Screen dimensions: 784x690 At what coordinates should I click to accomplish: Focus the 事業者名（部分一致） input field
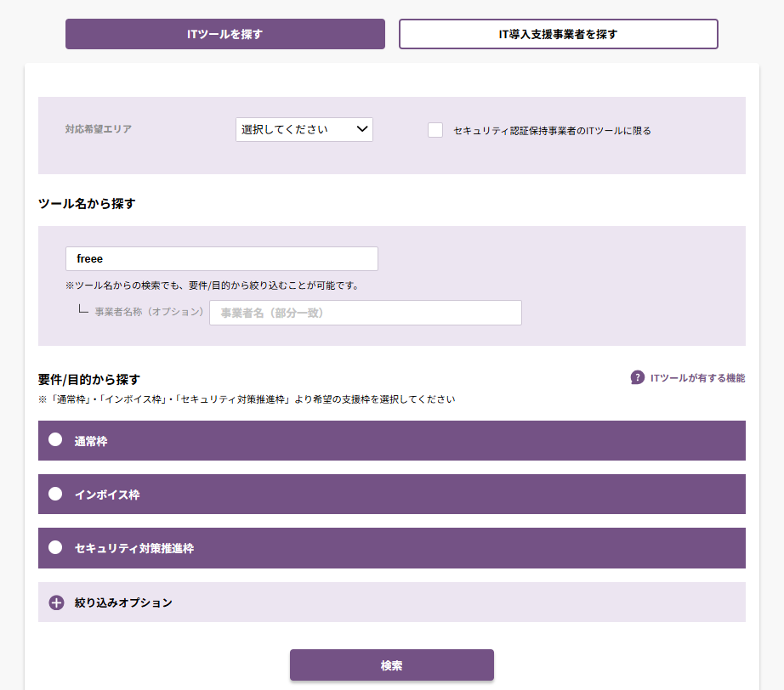click(x=365, y=313)
